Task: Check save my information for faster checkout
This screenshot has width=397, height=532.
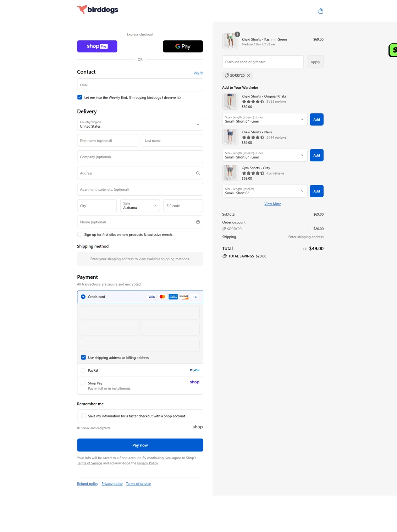Action: (83, 416)
